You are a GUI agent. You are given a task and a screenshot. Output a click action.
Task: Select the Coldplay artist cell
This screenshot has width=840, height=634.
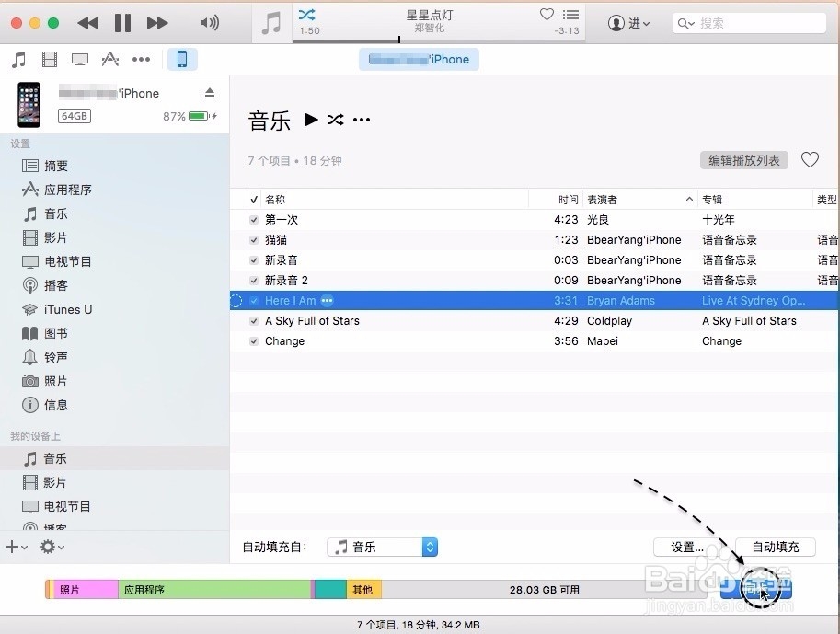click(610, 321)
